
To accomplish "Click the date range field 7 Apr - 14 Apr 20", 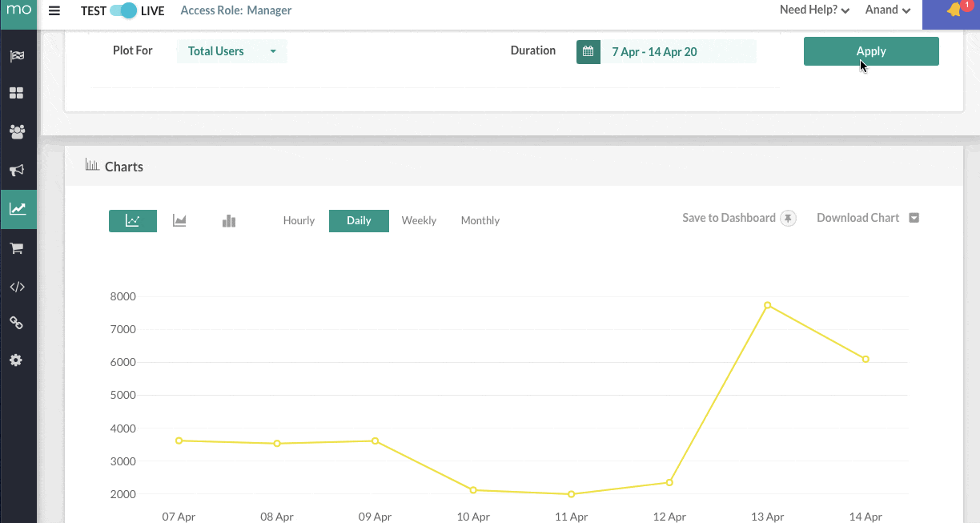I will pos(678,52).
